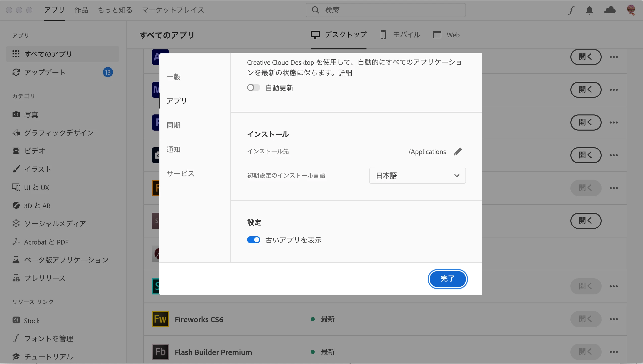Click the 完了 done button
The width and height of the screenshot is (643, 364).
click(448, 279)
